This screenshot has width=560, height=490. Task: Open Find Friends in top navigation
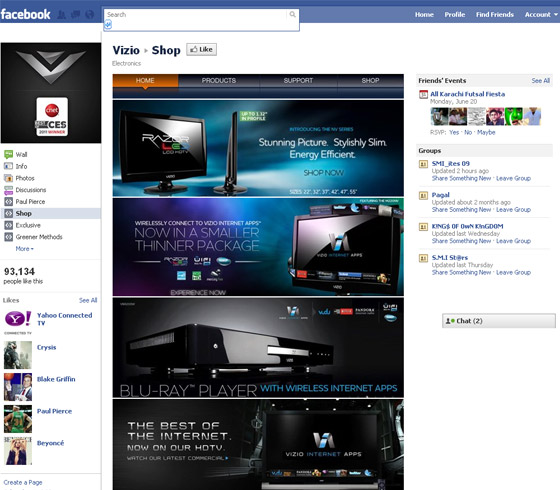495,15
